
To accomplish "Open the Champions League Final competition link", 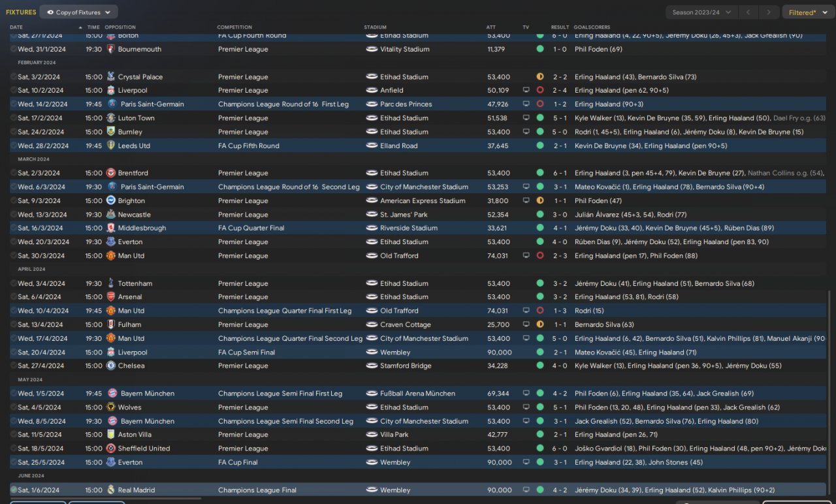I will [257, 490].
